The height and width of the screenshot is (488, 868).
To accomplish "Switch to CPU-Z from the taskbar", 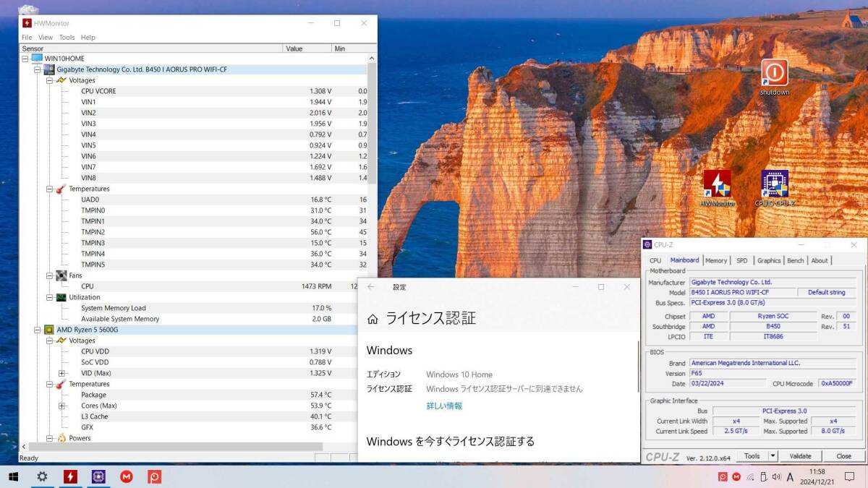I will pyautogui.click(x=98, y=476).
